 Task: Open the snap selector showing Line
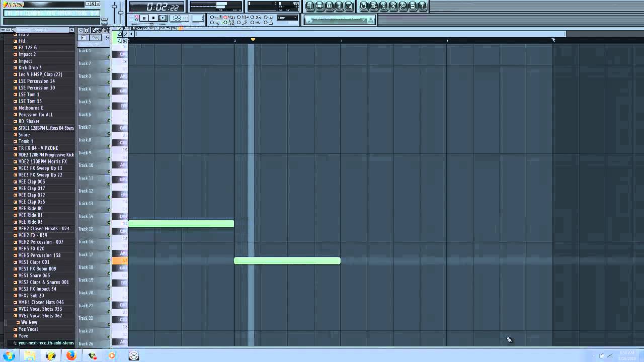tap(287, 18)
